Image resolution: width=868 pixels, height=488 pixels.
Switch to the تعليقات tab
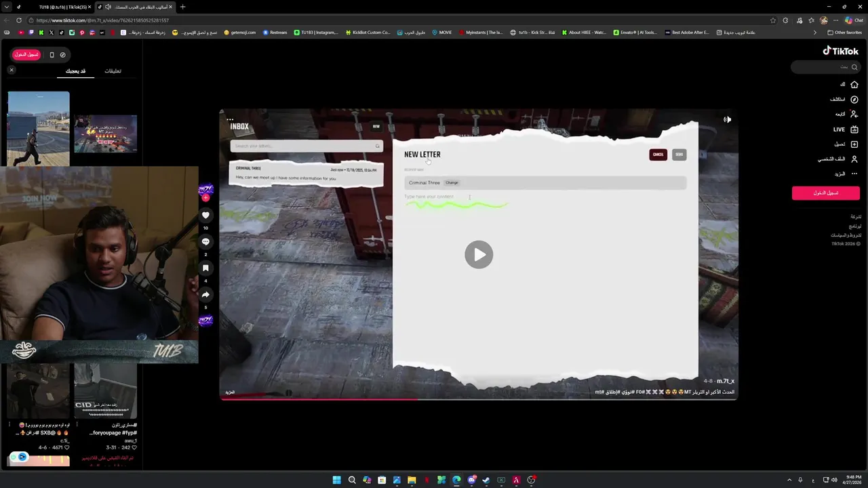pos(113,70)
